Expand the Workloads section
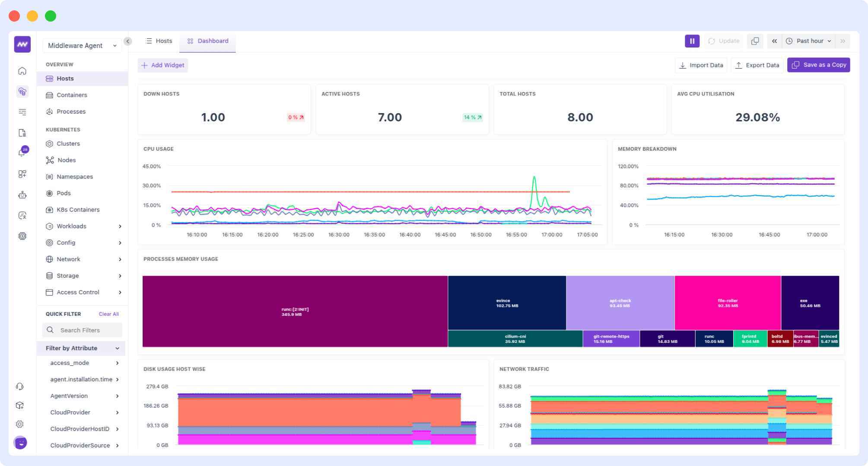Image resolution: width=868 pixels, height=466 pixels. (72, 226)
